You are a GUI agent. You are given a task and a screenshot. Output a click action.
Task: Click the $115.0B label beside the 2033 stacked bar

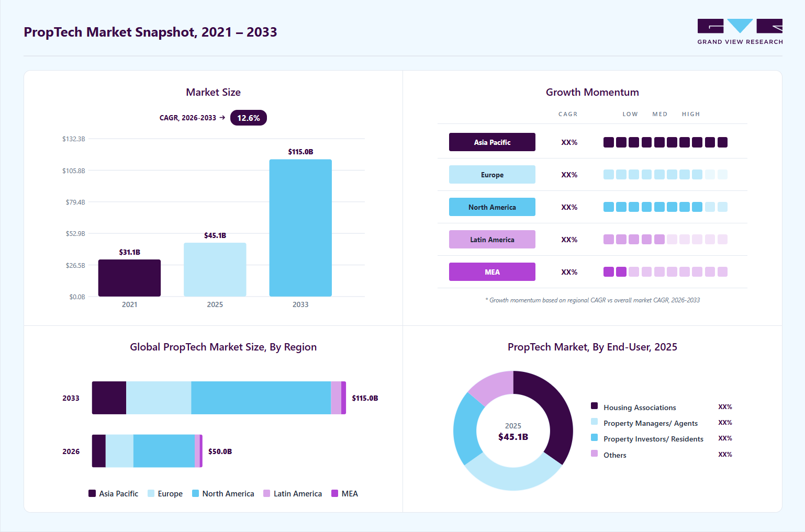click(x=365, y=398)
